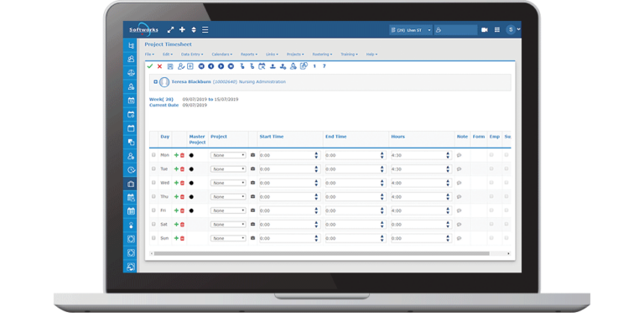This screenshot has width=644, height=327.
Task: Click the calendar search toolbar icon
Action: (262, 66)
